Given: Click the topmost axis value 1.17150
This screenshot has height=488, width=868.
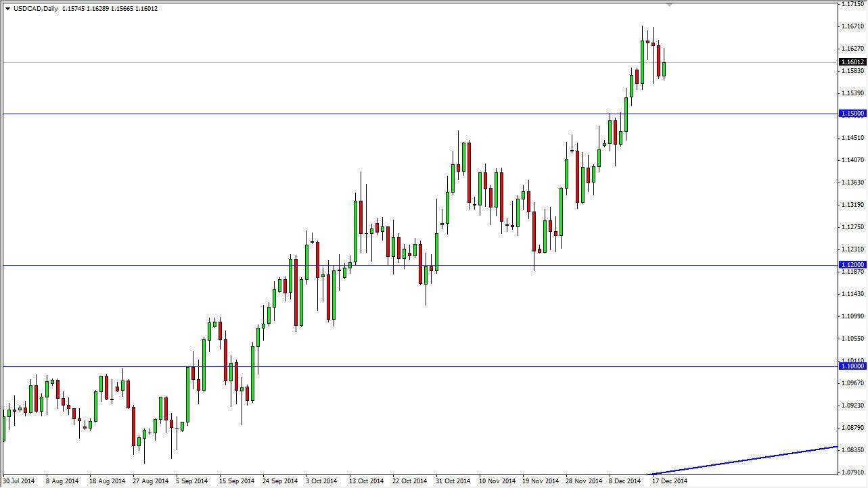Looking at the screenshot, I should point(854,3).
